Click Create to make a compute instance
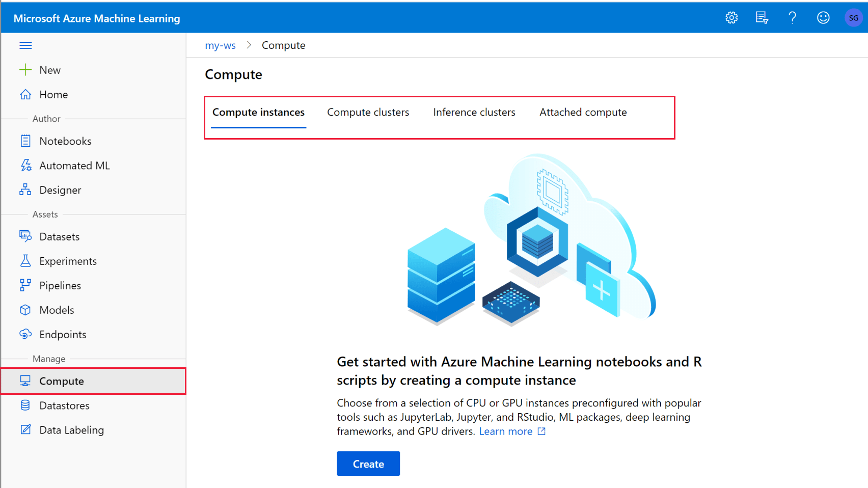Viewport: 868px width, 488px height. 368,464
